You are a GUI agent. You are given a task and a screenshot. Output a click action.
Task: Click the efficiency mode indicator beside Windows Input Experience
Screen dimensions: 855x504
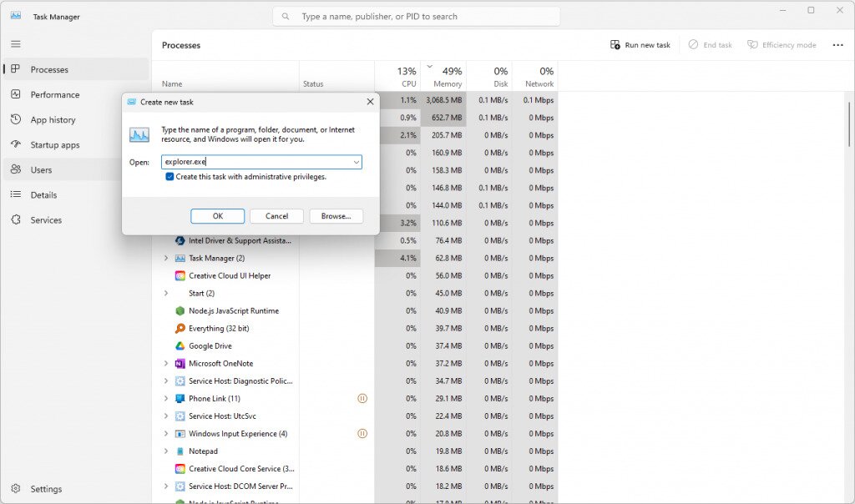(362, 433)
